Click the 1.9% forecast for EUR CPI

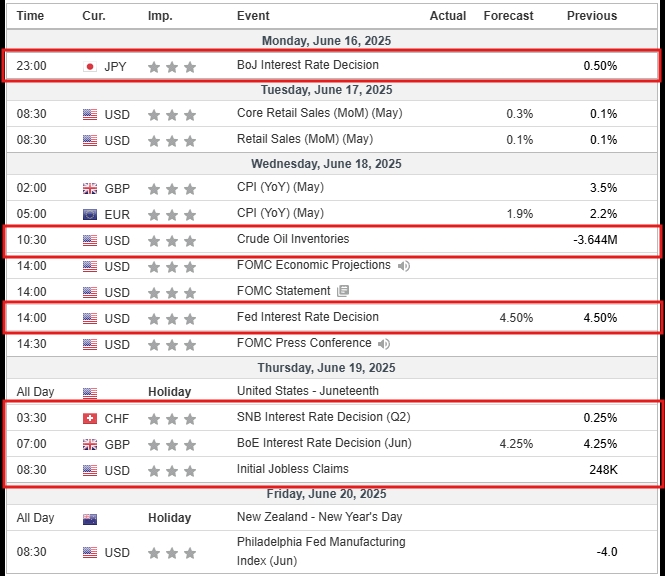[520, 214]
